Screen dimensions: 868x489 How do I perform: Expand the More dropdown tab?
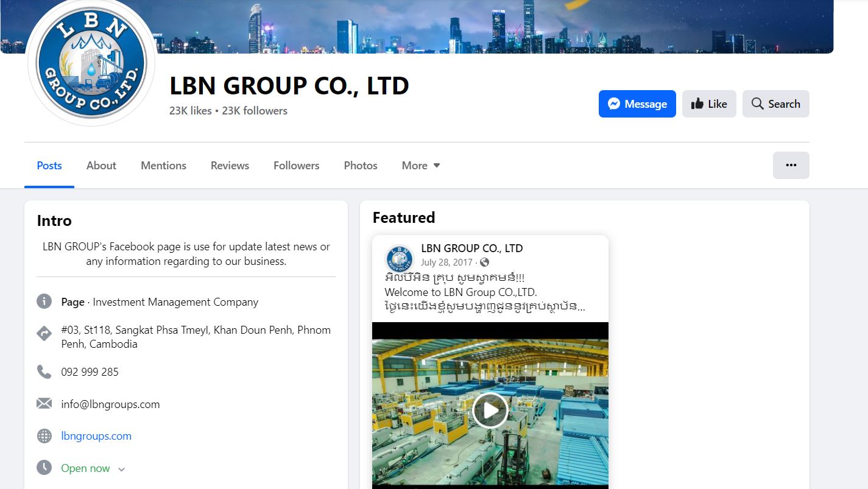pos(421,166)
